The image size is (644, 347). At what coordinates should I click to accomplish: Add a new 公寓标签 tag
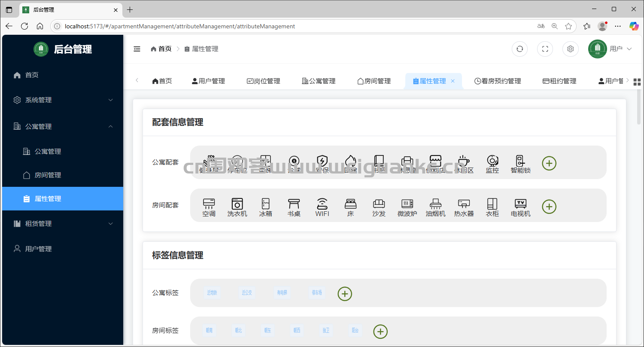345,294
